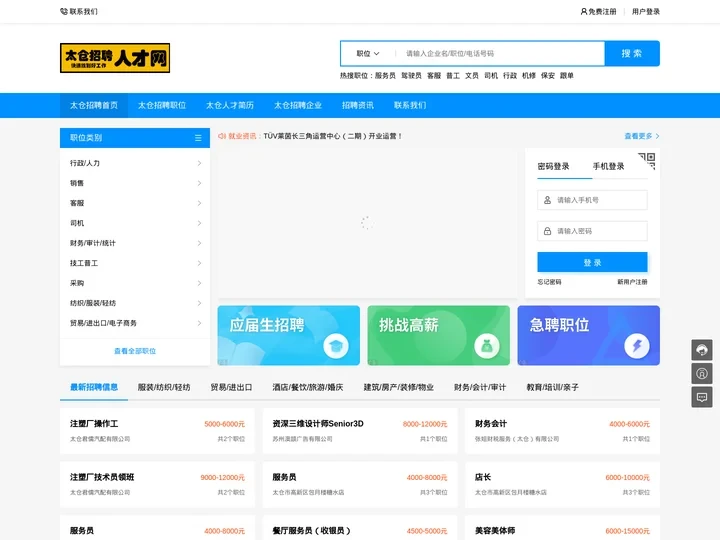
Task: Click the lightning icon on 急聘职位
Action: [x=637, y=346]
